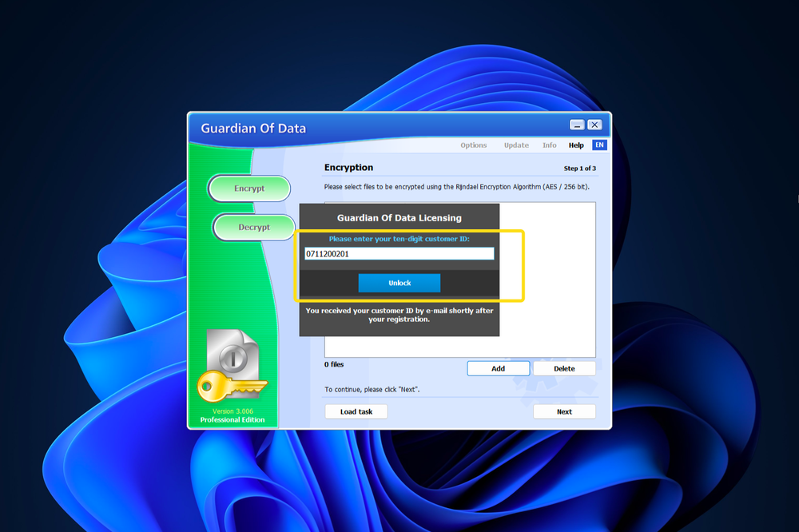Select the Decrypt mode button
Image resolution: width=799 pixels, height=532 pixels.
254,228
